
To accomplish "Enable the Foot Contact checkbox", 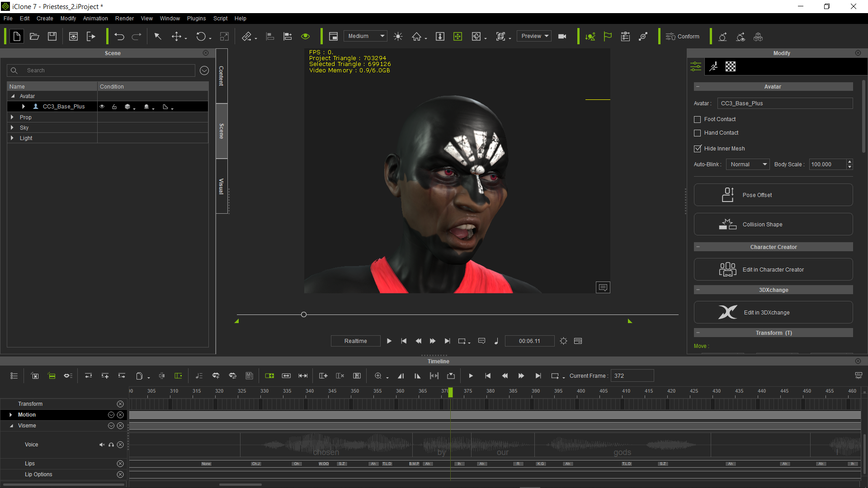I will 697,120.
